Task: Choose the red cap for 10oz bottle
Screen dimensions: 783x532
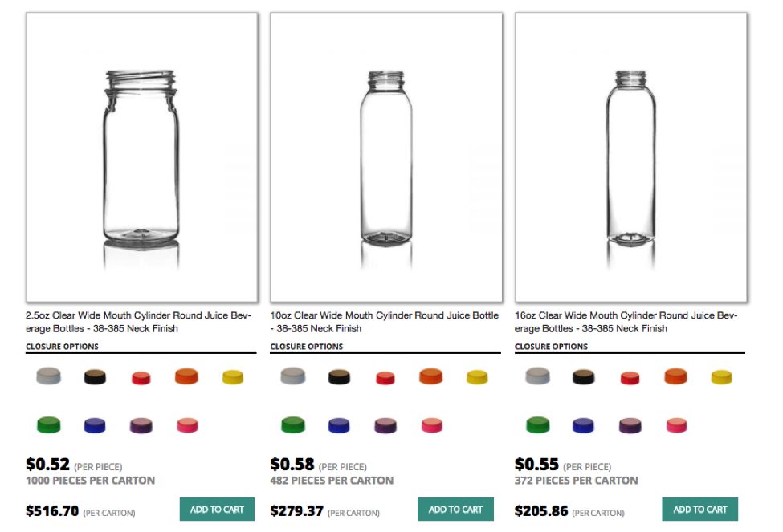Action: coord(385,378)
